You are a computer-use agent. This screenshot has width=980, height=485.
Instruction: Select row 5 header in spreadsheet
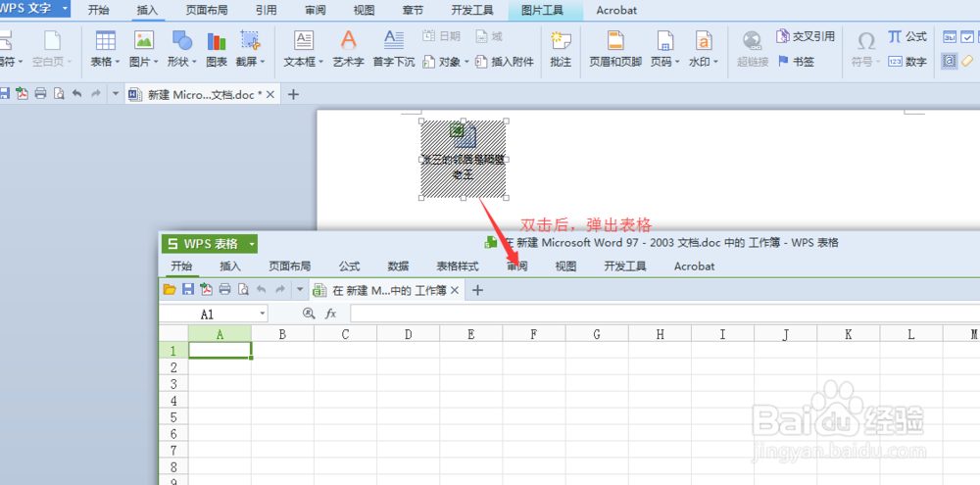(x=173, y=416)
